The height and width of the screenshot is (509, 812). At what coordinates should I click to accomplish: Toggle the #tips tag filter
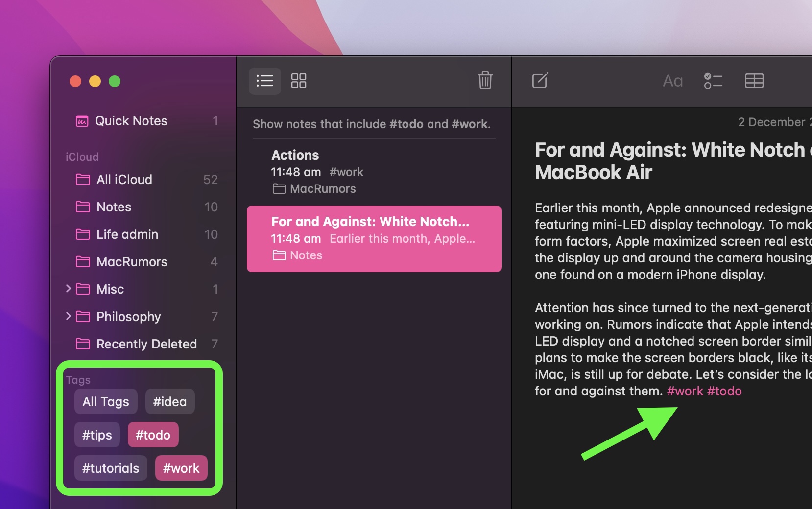coord(97,435)
